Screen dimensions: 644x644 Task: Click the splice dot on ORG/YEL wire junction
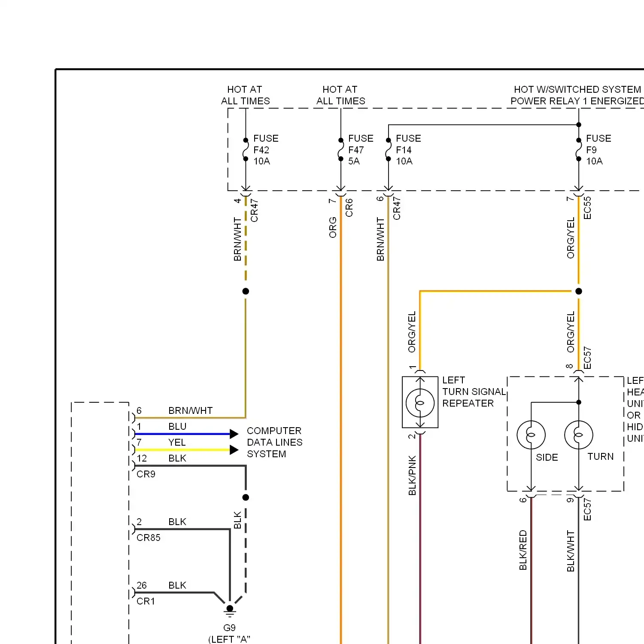(x=579, y=291)
